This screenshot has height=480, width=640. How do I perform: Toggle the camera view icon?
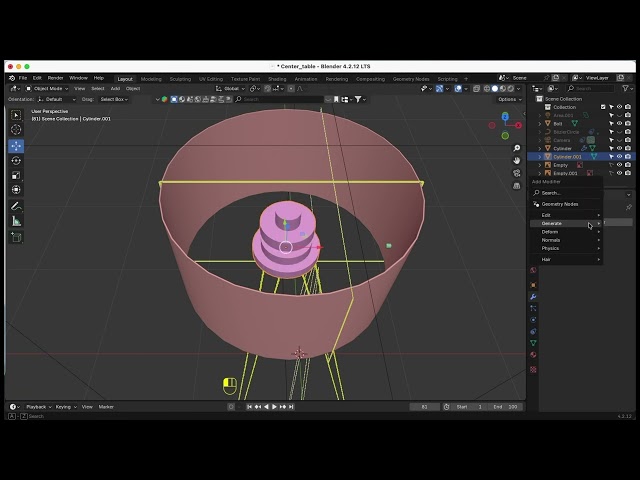pyautogui.click(x=517, y=173)
